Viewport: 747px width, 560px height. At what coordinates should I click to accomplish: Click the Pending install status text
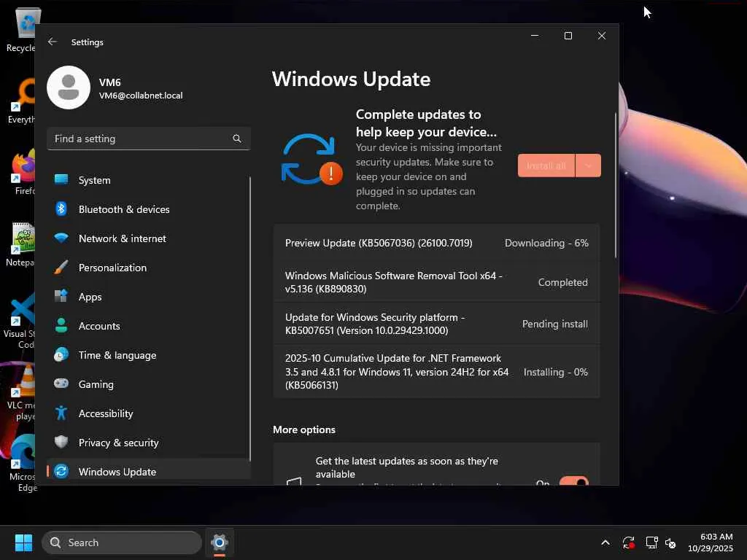click(x=555, y=324)
